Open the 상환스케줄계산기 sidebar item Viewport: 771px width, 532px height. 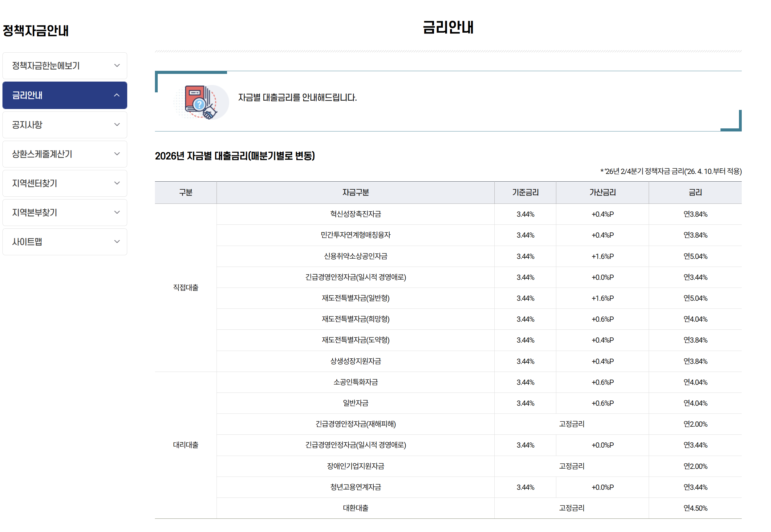point(42,154)
